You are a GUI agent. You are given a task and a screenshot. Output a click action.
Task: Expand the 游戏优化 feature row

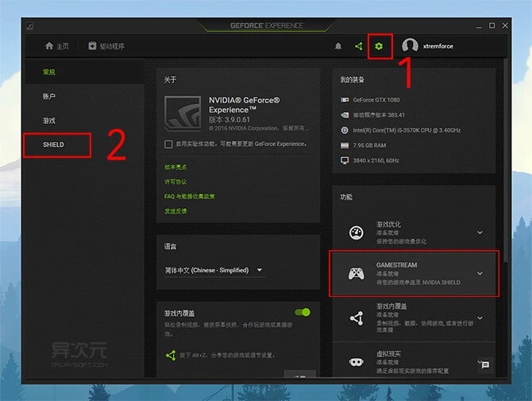(x=480, y=233)
